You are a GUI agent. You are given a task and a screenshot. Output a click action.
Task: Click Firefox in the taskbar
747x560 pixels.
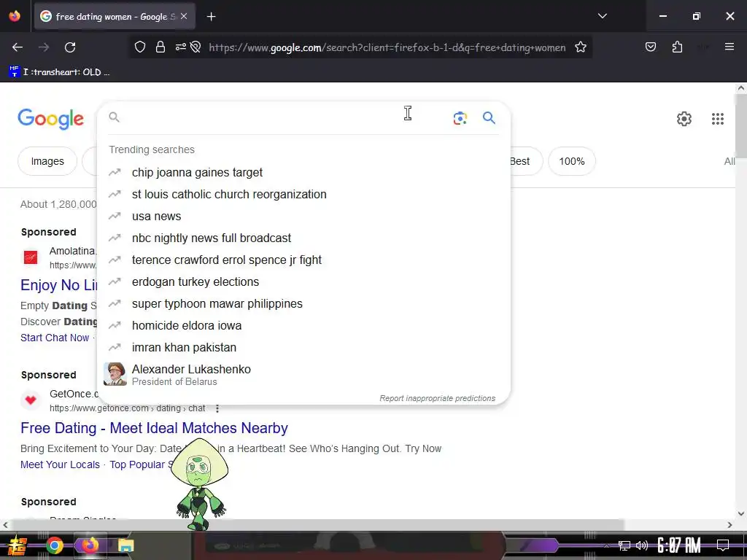(90, 545)
